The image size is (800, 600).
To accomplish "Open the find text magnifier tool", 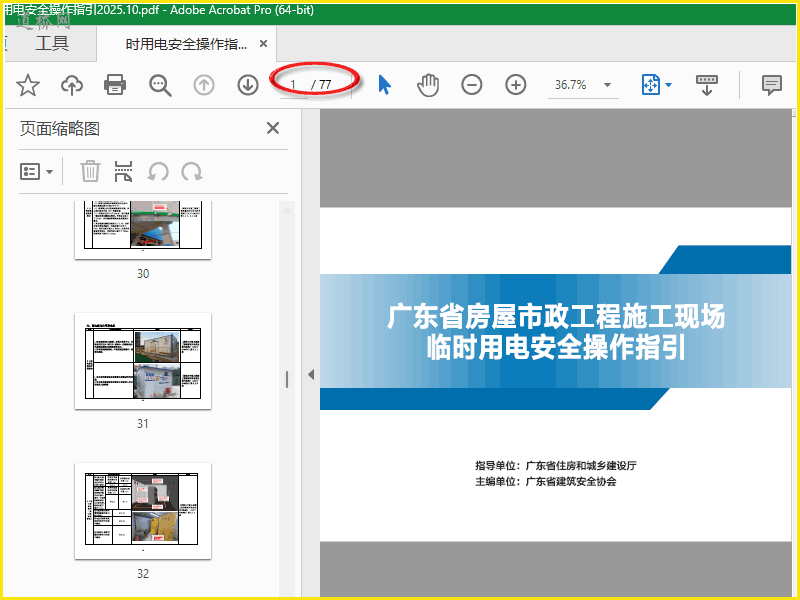I will click(x=160, y=85).
